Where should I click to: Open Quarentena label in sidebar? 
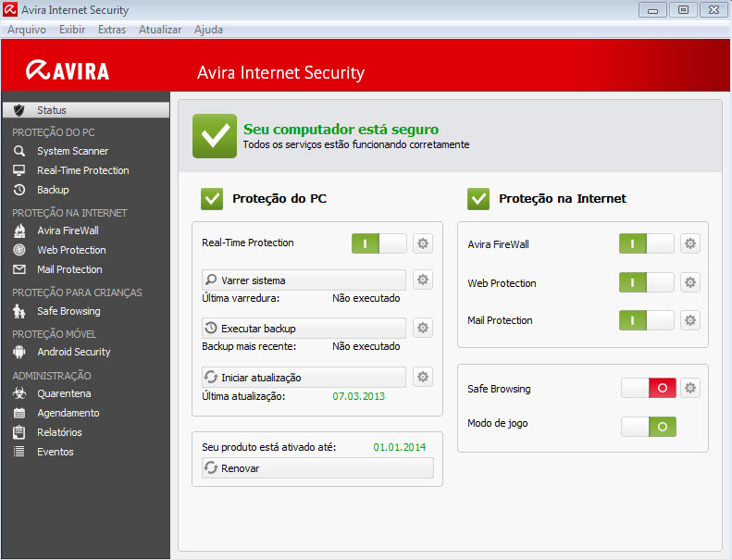click(65, 393)
